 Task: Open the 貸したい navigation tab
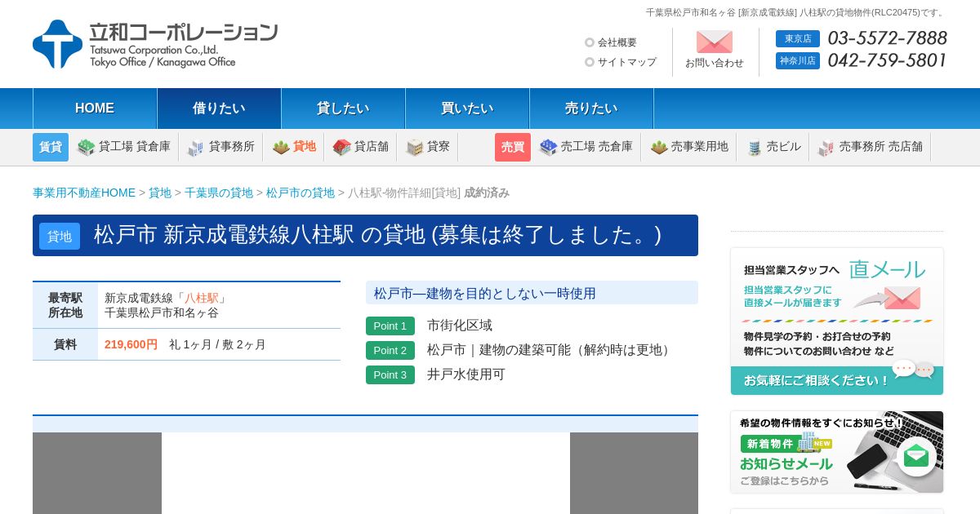[x=343, y=109]
